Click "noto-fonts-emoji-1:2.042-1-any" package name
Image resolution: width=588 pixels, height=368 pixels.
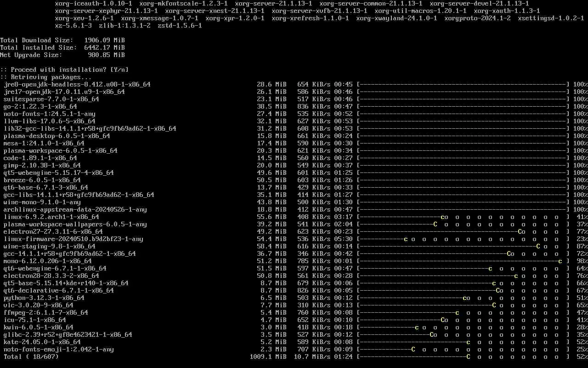coord(59,349)
